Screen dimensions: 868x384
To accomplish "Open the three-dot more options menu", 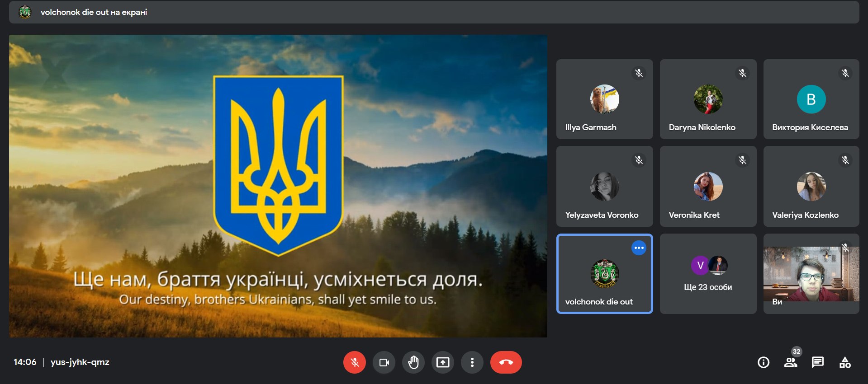I will (x=472, y=362).
